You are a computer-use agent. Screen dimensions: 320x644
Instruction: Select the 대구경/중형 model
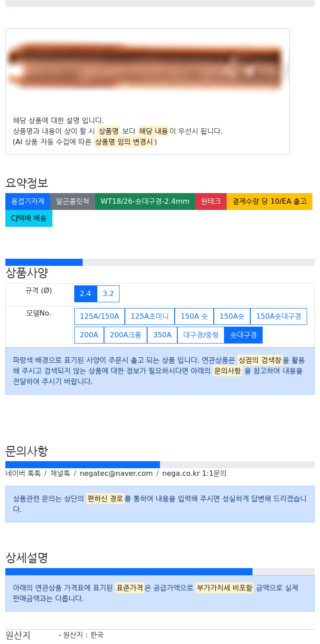201,335
